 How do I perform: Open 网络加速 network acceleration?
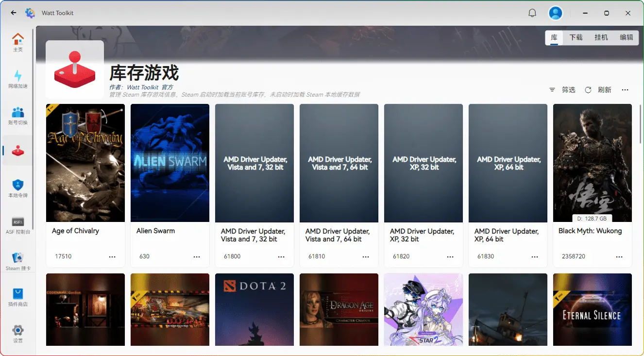tap(18, 79)
